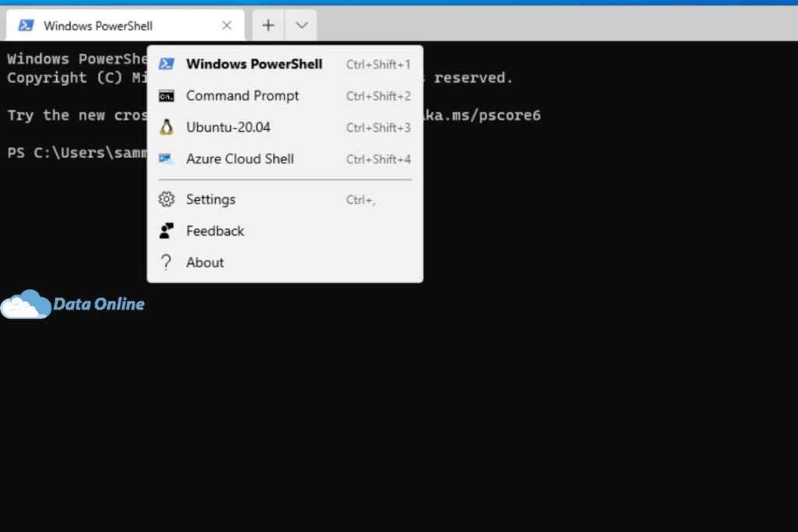
Task: Click the Feedback person icon
Action: coord(167,231)
